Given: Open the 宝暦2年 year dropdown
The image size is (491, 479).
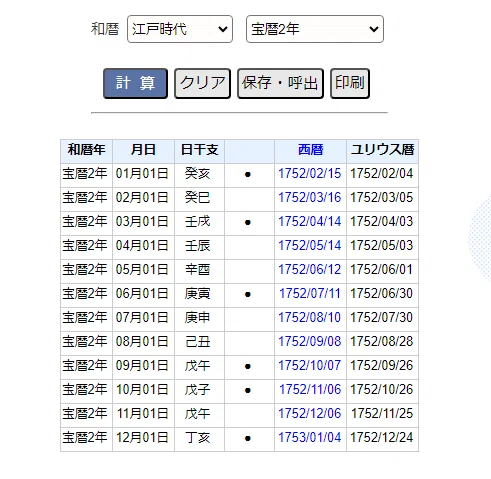Looking at the screenshot, I should pos(315,29).
